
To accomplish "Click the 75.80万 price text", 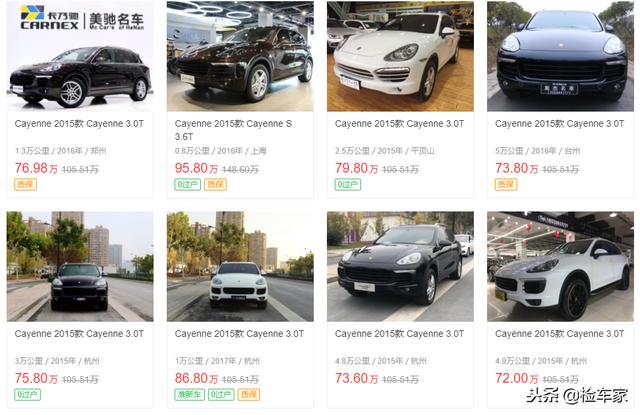I will [x=36, y=378].
